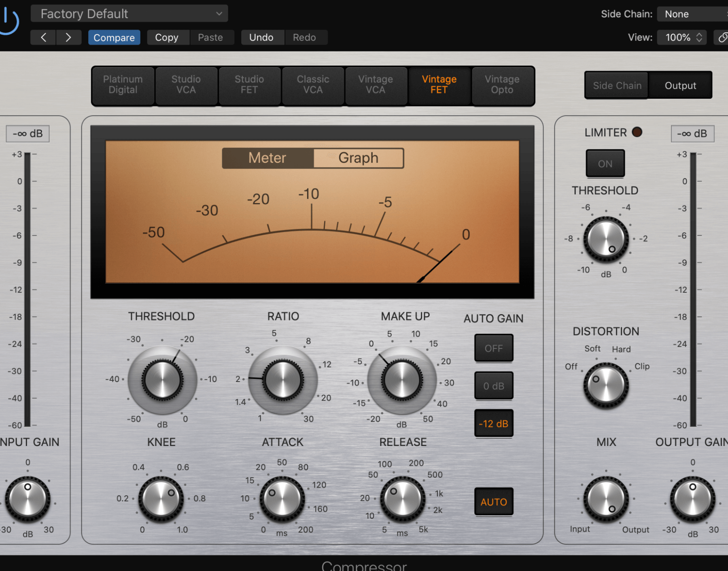Switch to the Output panel
The image size is (728, 571).
680,85
